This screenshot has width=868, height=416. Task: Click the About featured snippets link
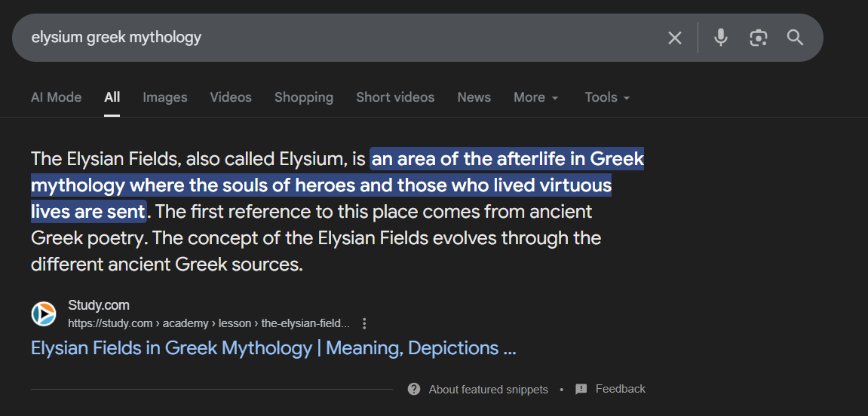(x=488, y=390)
